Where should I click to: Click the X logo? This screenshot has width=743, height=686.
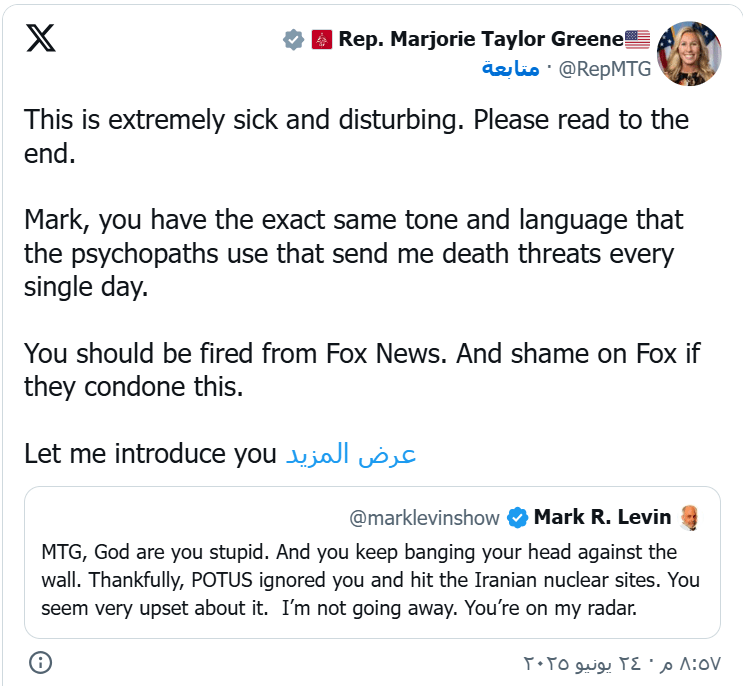coord(41,39)
